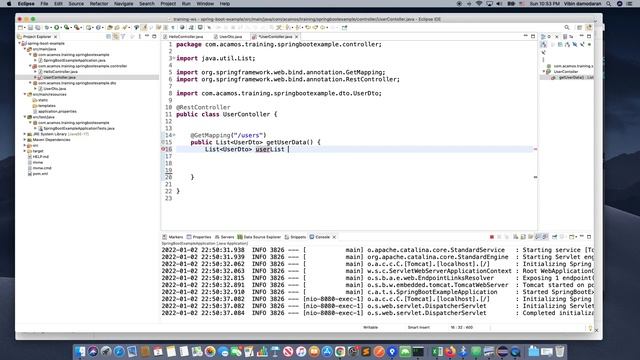
Task: Open the Run menu in menu bar
Action: (x=186, y=4)
